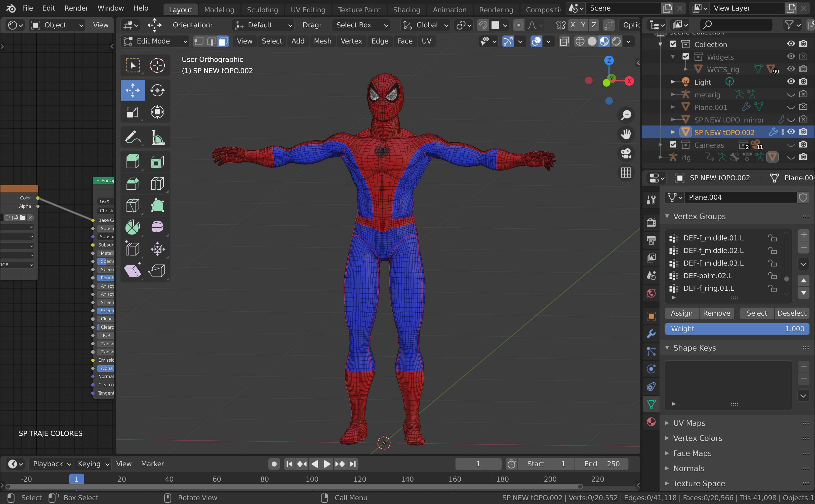Viewport: 815px width, 504px height.
Task: Switch to face select mode
Action: [x=223, y=41]
